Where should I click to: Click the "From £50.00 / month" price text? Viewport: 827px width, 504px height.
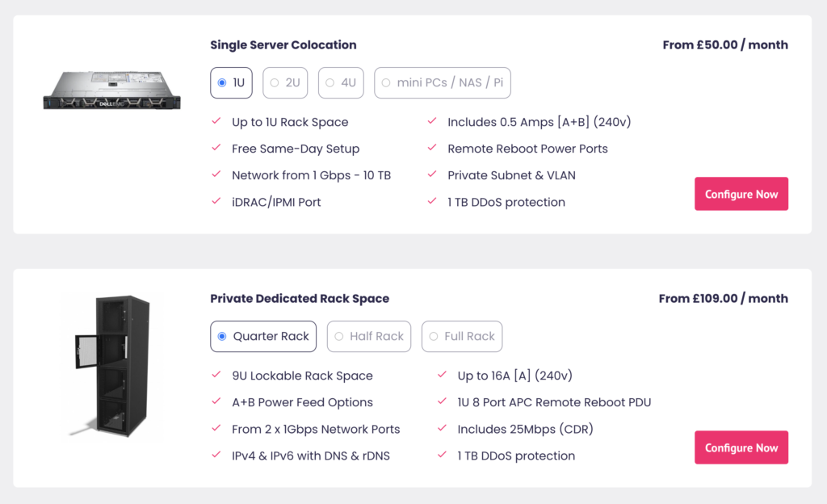(724, 45)
